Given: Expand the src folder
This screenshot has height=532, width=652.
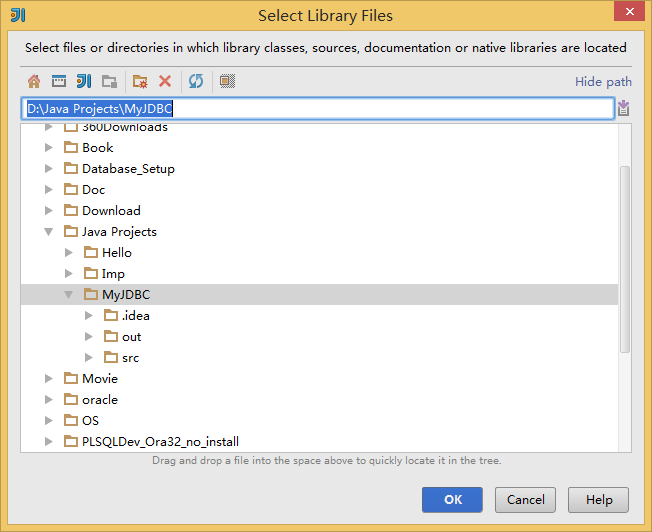Looking at the screenshot, I should (89, 357).
